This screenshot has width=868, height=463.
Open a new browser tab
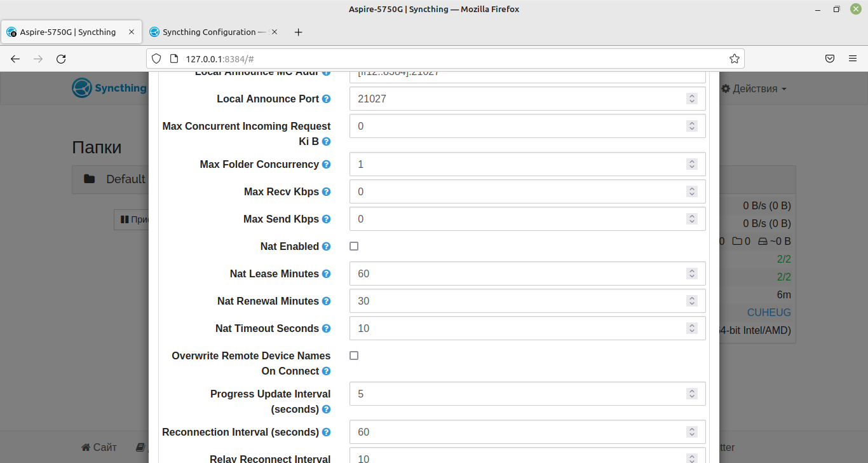coord(298,32)
